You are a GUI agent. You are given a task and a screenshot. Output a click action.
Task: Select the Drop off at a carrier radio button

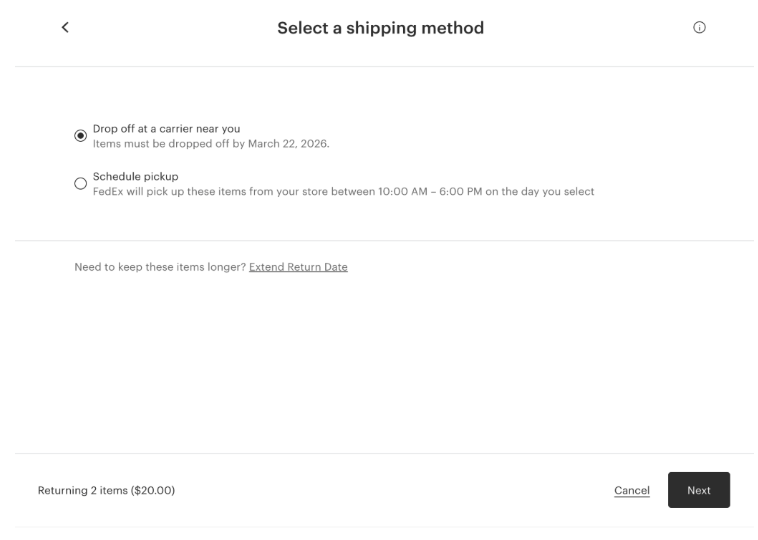tap(81, 136)
